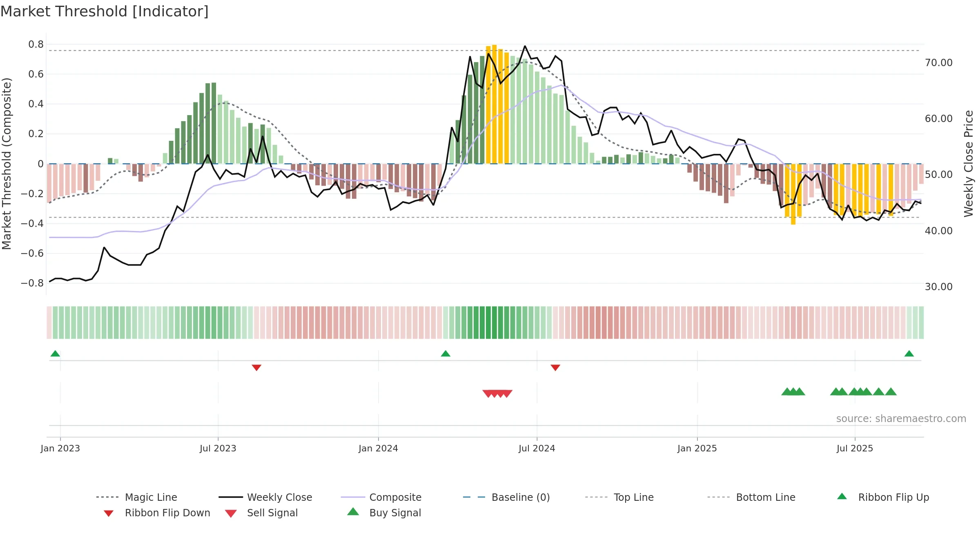Click the purple Composite legend line sample
Image resolution: width=980 pixels, height=551 pixels.
(x=353, y=497)
